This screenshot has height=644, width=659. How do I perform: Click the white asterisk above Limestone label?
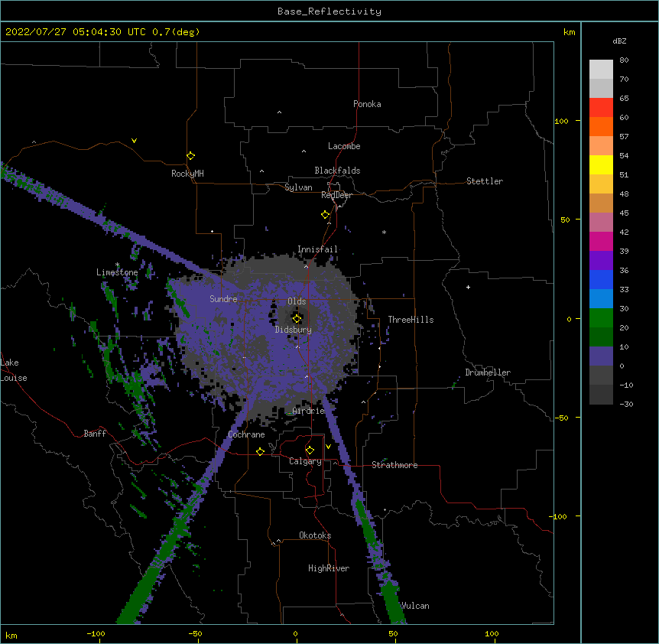coord(118,265)
